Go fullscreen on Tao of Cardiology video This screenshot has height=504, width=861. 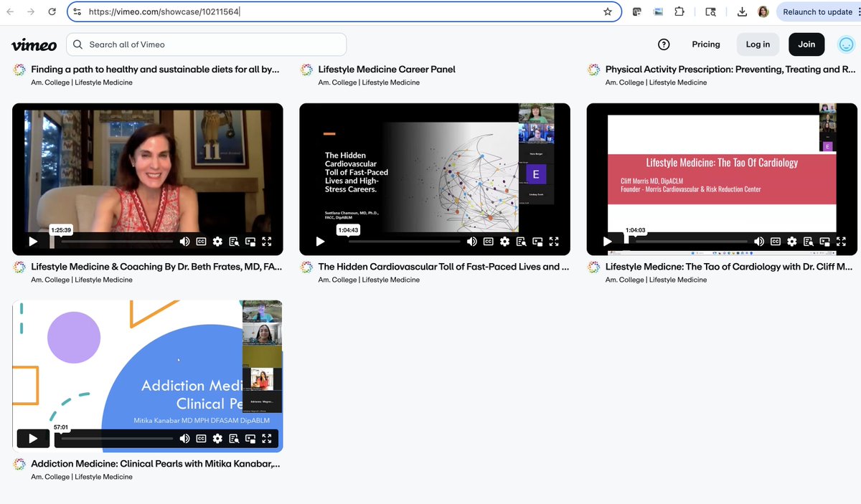coord(841,242)
